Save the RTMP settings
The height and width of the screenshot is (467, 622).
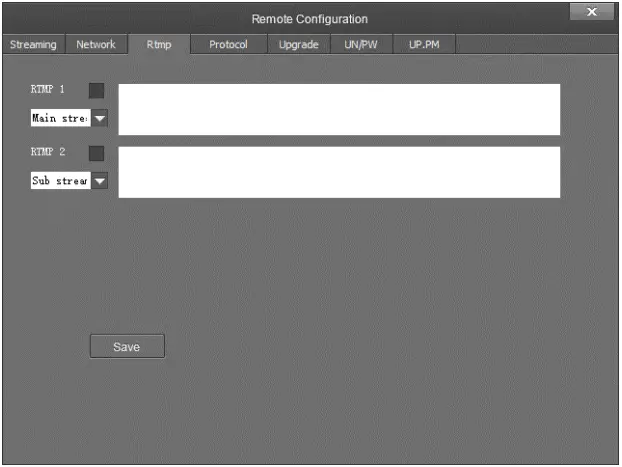(x=127, y=346)
